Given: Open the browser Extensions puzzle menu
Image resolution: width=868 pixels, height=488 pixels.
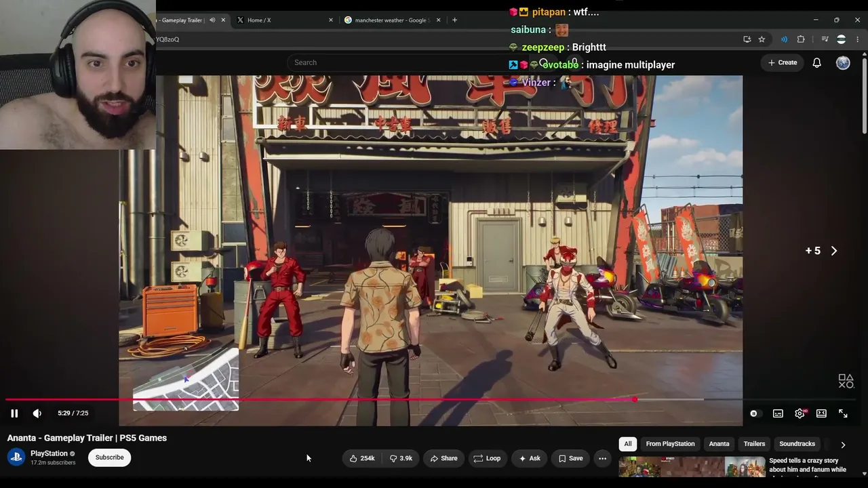Looking at the screenshot, I should point(801,39).
